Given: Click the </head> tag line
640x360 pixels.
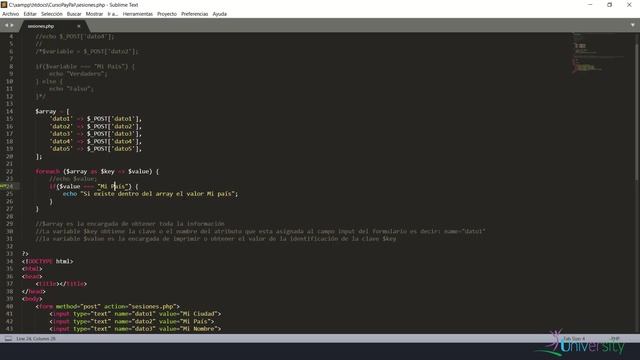Looking at the screenshot, I should tap(34, 291).
